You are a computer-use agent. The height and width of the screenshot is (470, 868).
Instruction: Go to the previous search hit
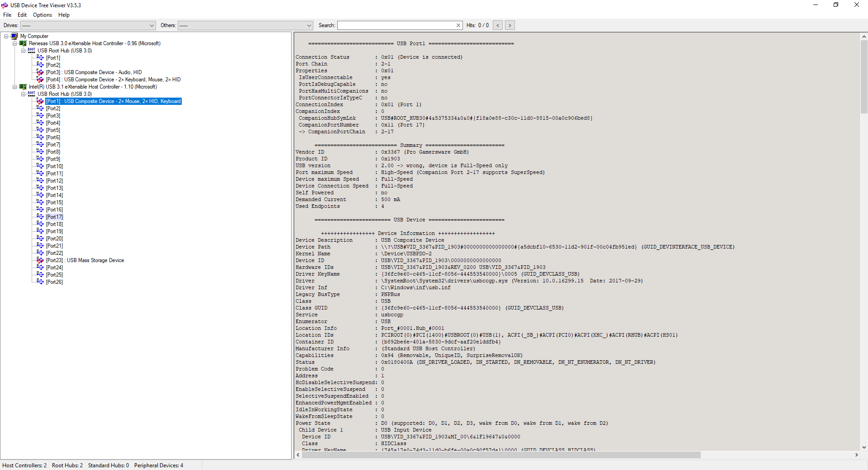pyautogui.click(x=498, y=25)
